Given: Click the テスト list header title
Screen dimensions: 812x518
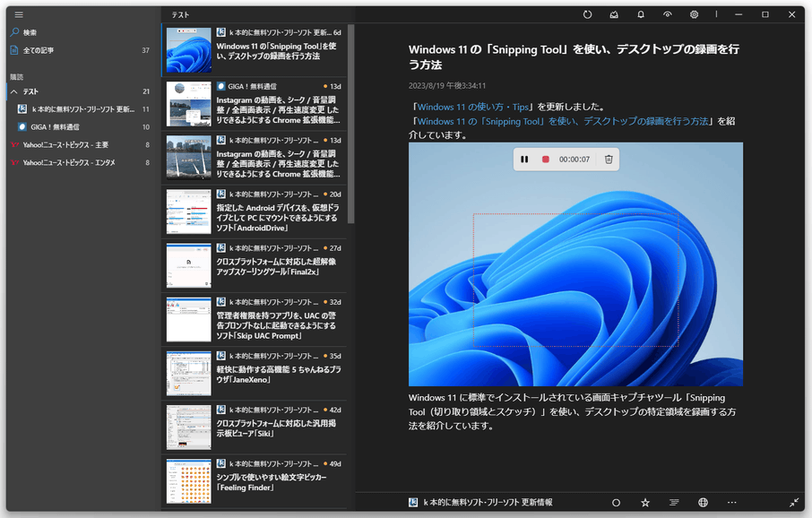Looking at the screenshot, I should click(x=180, y=15).
